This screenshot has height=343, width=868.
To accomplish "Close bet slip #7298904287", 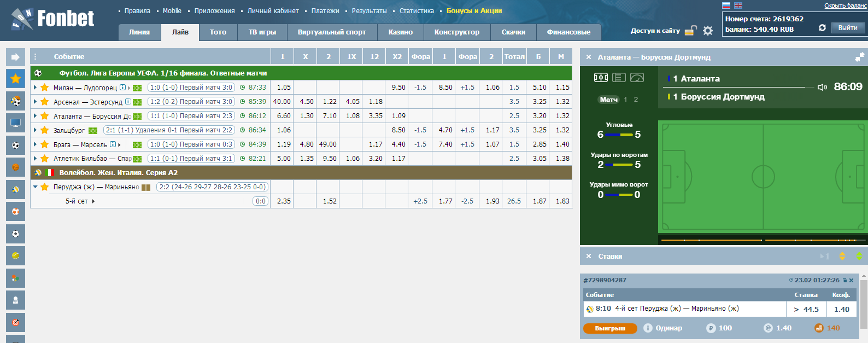I will [851, 280].
